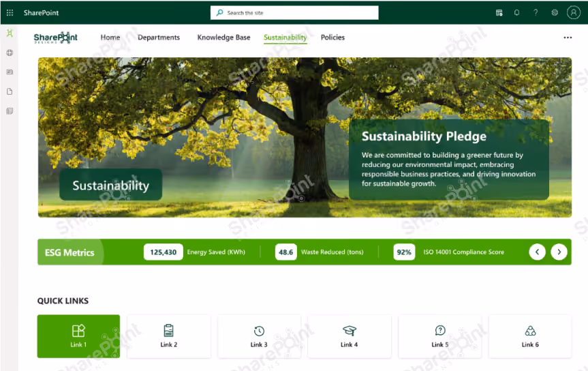Click the news icon in left rail
Screen dimensions: 588x371
pyautogui.click(x=10, y=72)
